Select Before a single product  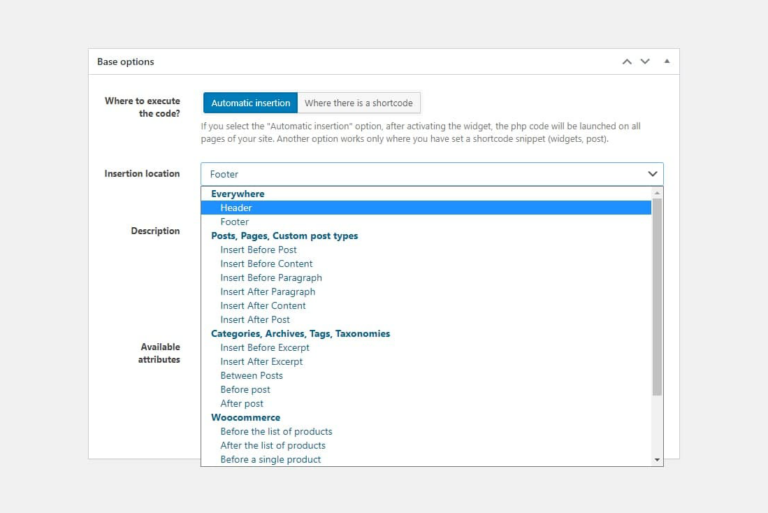click(x=270, y=460)
